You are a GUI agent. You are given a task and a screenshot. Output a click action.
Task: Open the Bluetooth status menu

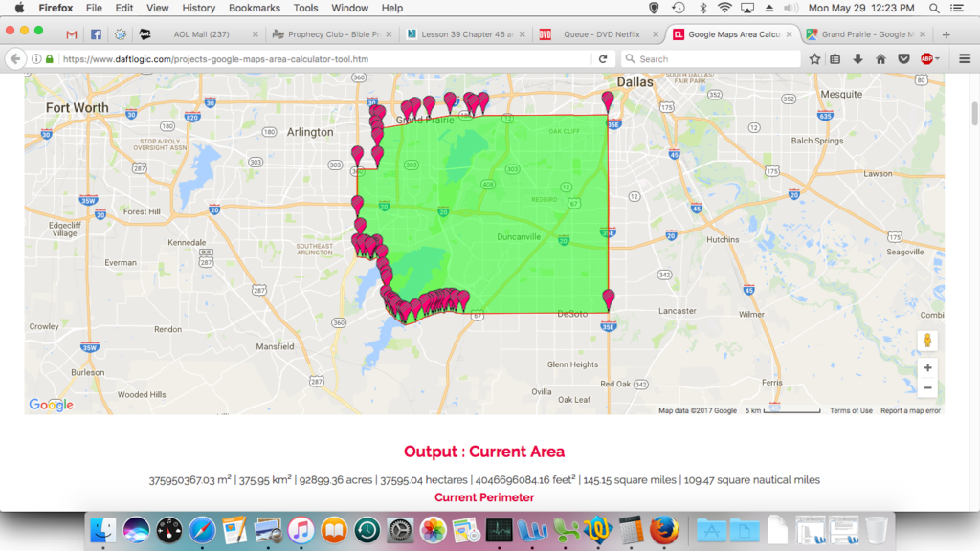(702, 8)
